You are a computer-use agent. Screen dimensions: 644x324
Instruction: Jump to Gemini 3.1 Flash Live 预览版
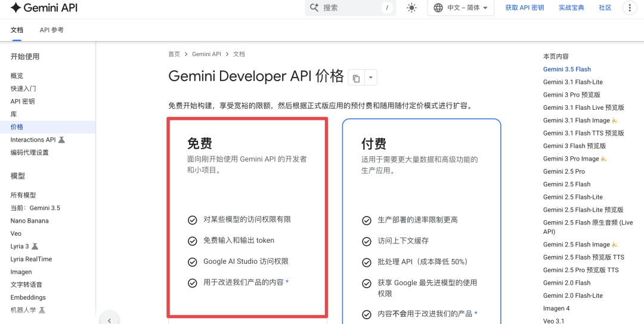(x=584, y=107)
